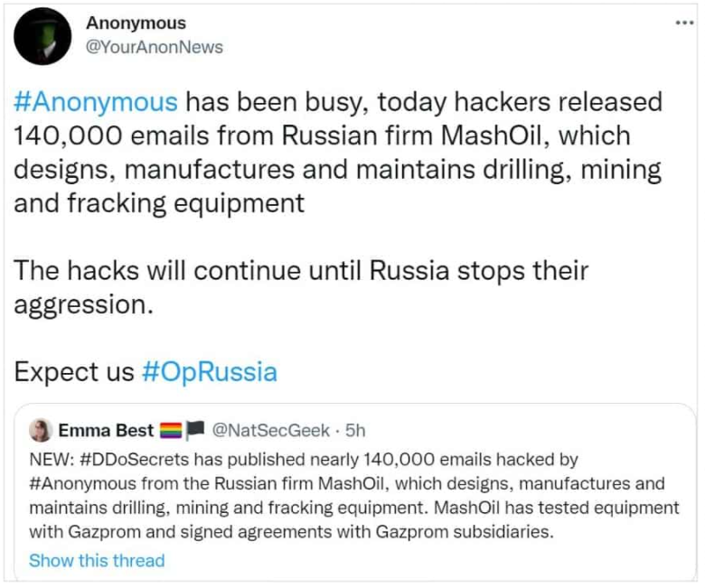
Task: Click the 'Expect us' text
Action: [x=74, y=372]
